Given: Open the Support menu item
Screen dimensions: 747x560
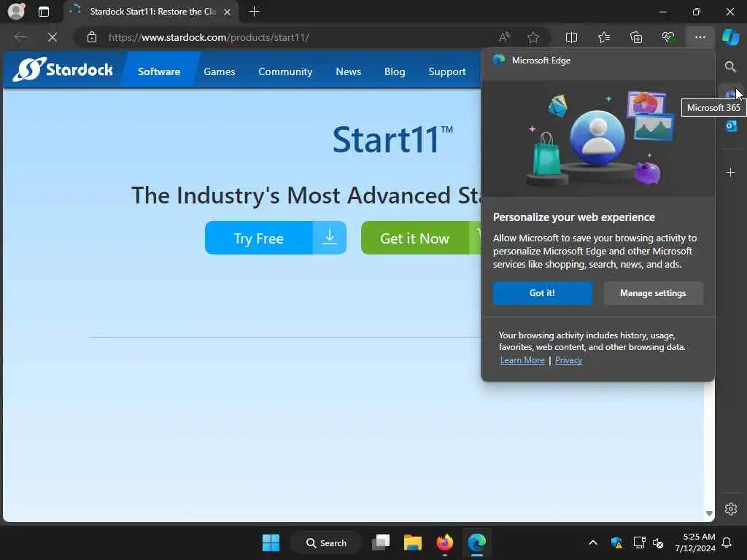Looking at the screenshot, I should [x=447, y=71].
